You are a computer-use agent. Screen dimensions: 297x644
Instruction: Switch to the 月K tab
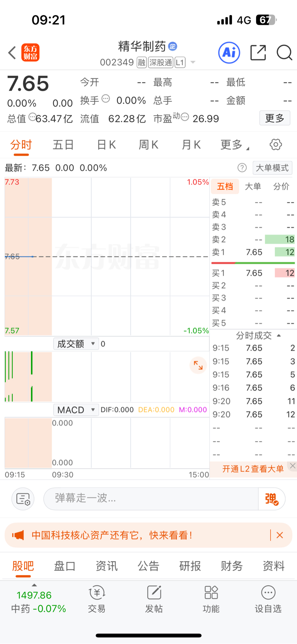[191, 145]
